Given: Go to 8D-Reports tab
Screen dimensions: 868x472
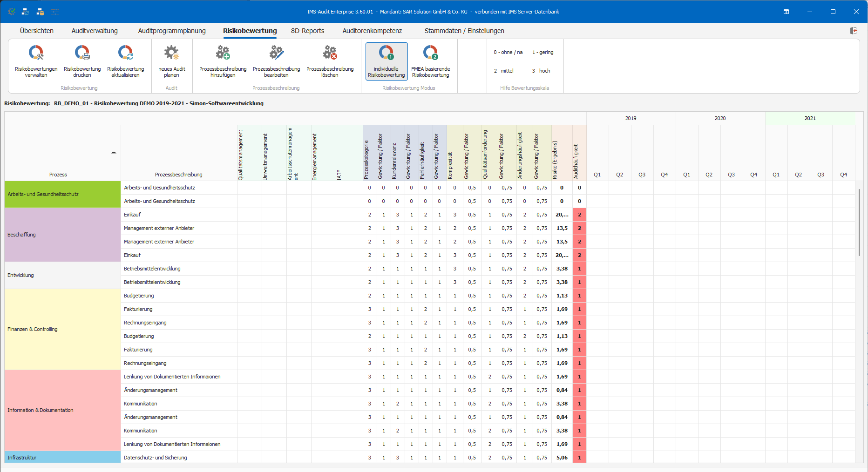Looking at the screenshot, I should tap(307, 31).
